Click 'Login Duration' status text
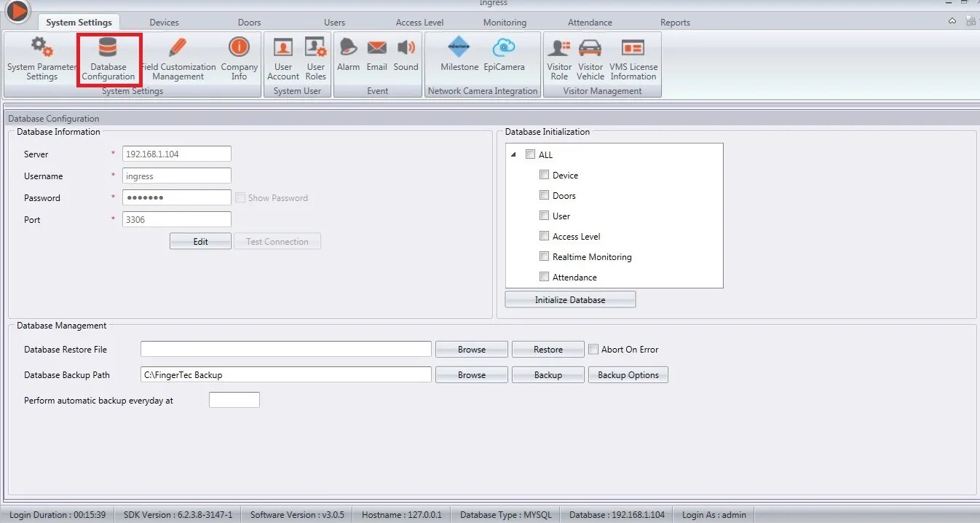 pyautogui.click(x=58, y=514)
